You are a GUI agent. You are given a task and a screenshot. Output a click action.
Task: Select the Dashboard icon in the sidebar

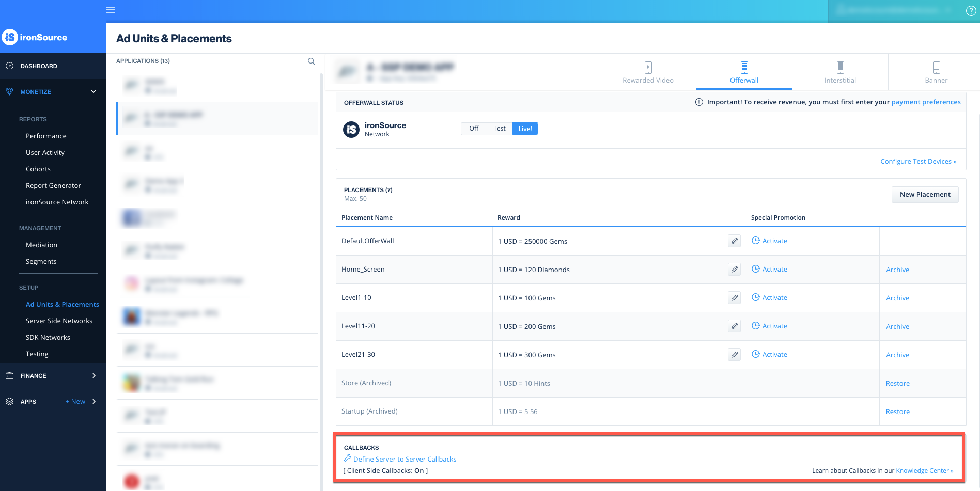pyautogui.click(x=10, y=66)
